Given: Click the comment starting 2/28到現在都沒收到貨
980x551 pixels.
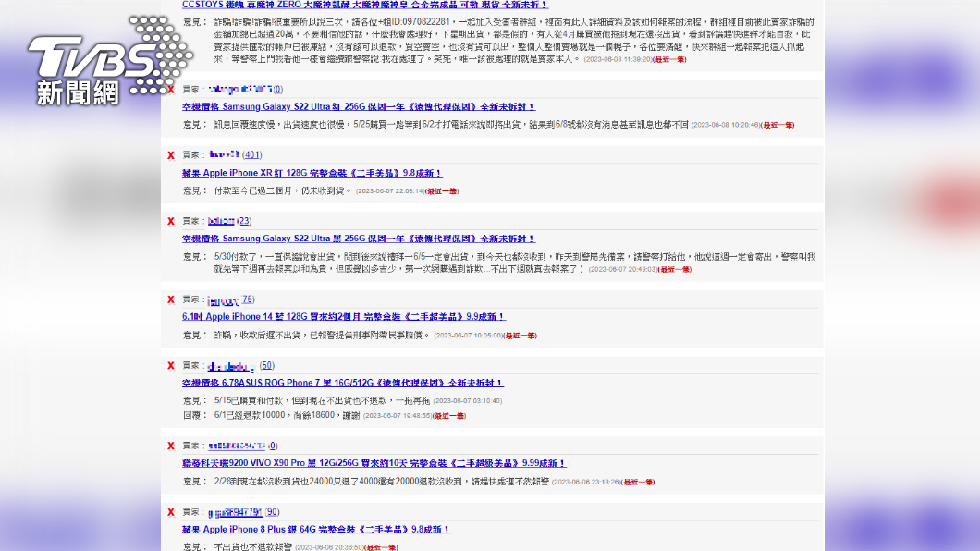Looking at the screenshot, I should [381, 482].
